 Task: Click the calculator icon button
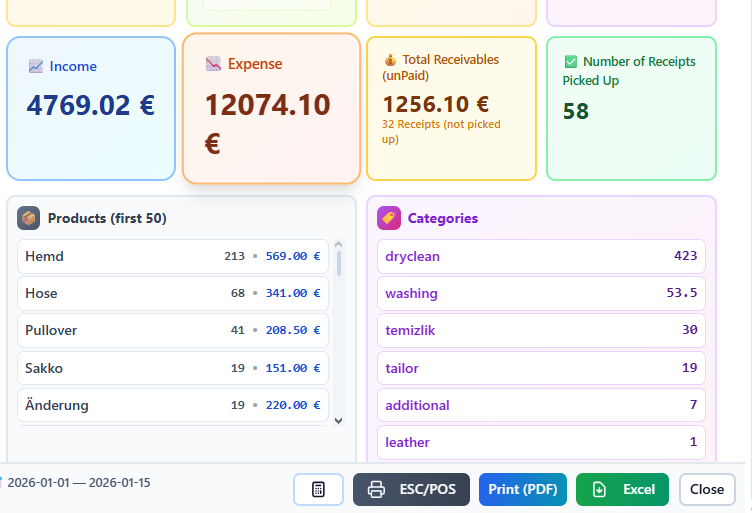(x=318, y=489)
